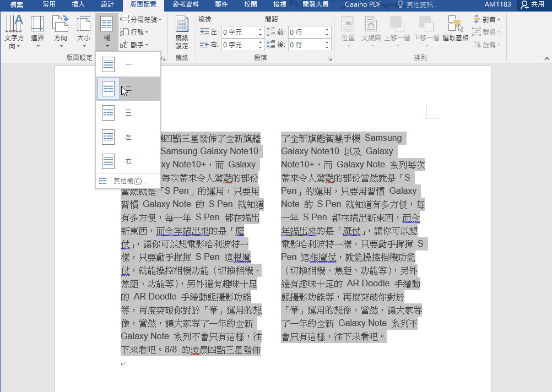Open the 群組 group dropdown
This screenshot has width=552, height=392.
coord(487,32)
